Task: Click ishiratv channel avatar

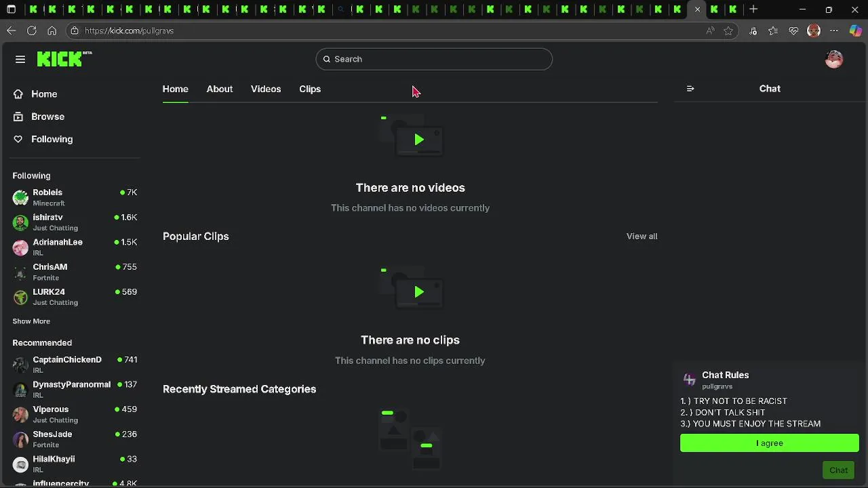Action: pyautogui.click(x=20, y=222)
